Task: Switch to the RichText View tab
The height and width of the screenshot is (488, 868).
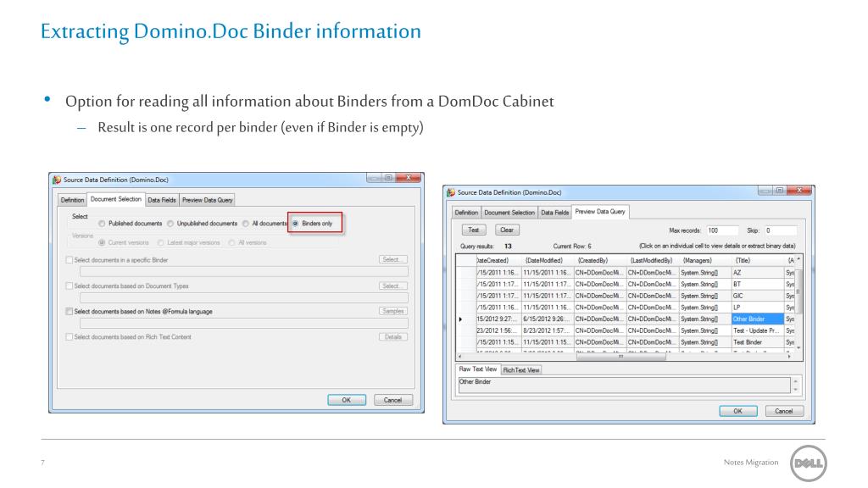Action: point(521,370)
